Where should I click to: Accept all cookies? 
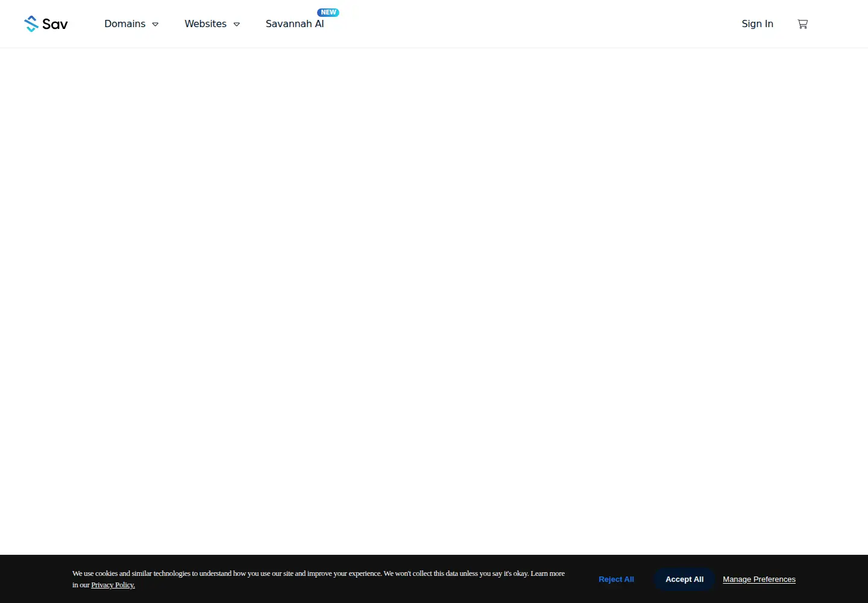(684, 579)
